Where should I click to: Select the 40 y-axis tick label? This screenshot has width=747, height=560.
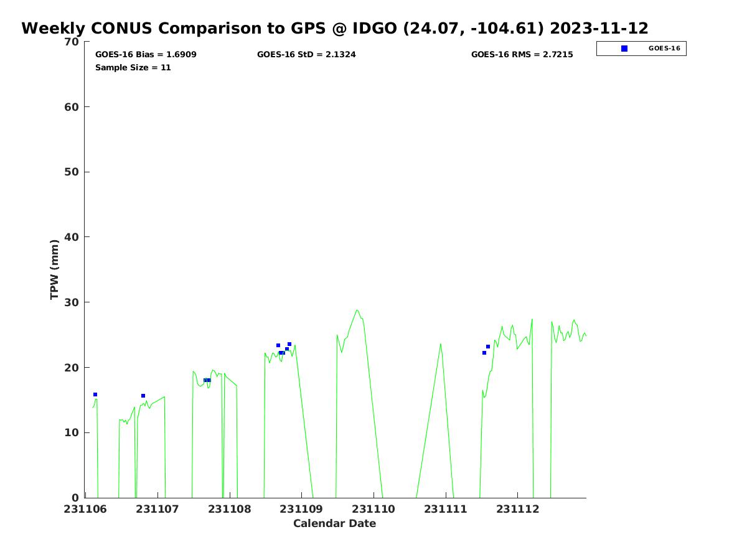point(72,237)
